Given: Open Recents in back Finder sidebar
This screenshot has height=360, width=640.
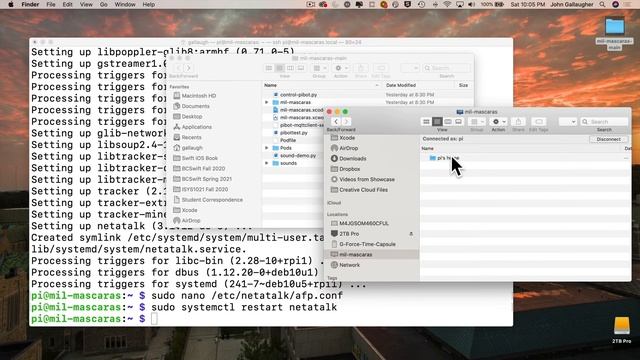Looking at the screenshot, I should click(x=191, y=138).
